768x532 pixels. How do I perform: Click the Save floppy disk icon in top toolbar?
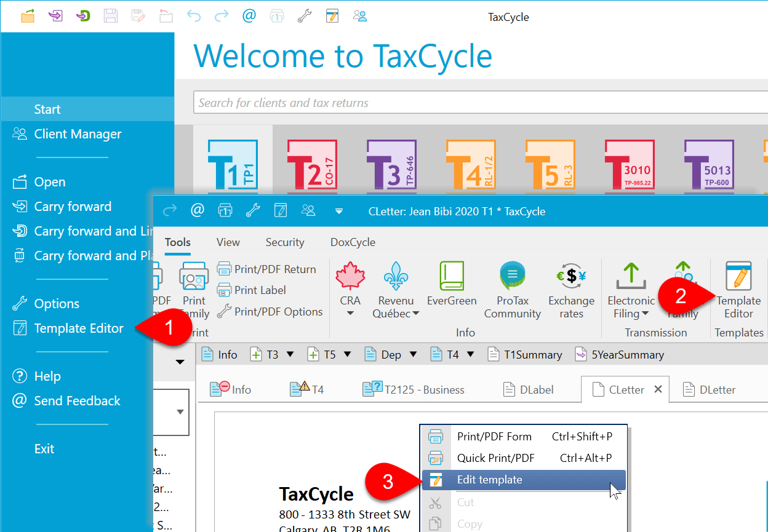point(111,16)
